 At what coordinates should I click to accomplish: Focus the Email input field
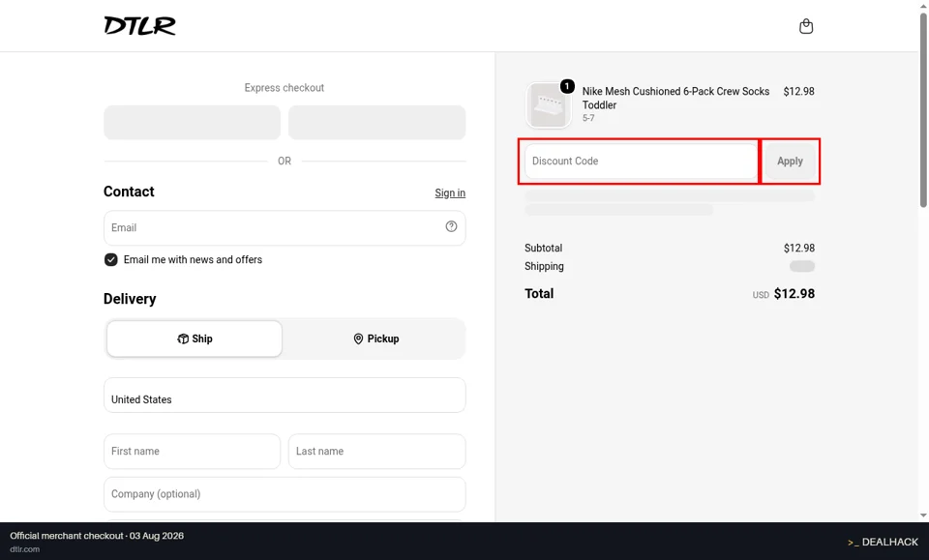click(285, 228)
